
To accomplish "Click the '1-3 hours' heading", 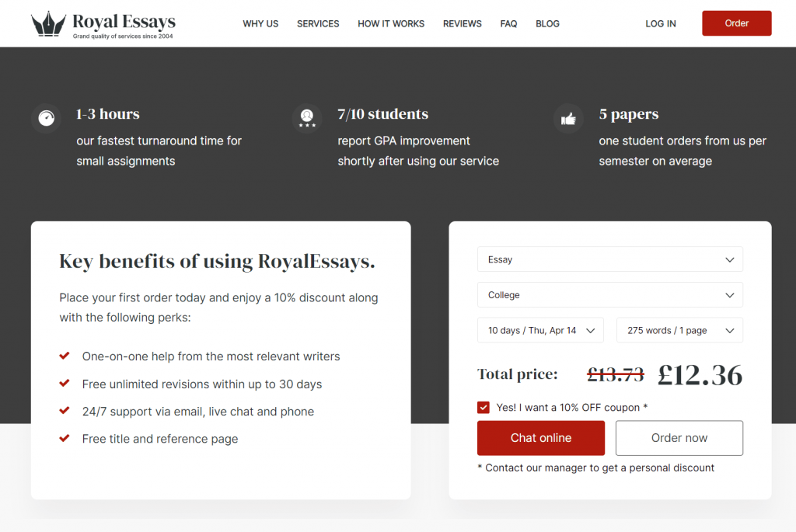I will (x=107, y=114).
